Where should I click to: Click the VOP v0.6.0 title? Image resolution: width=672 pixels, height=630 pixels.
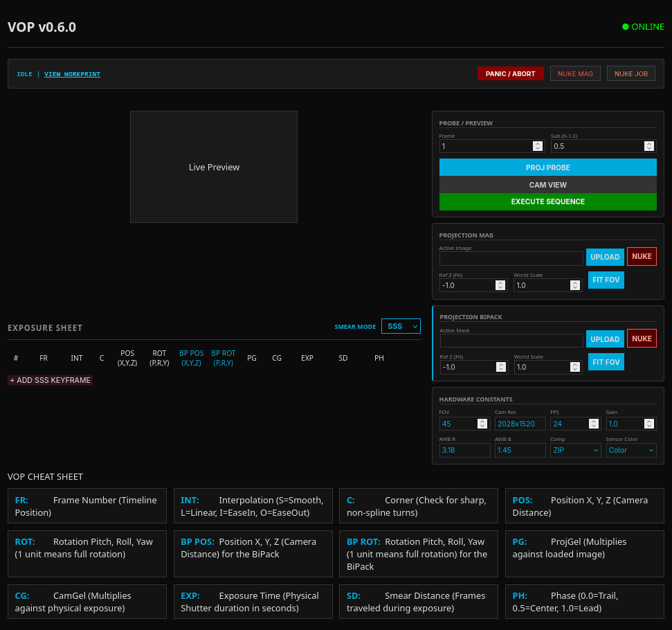[x=42, y=27]
